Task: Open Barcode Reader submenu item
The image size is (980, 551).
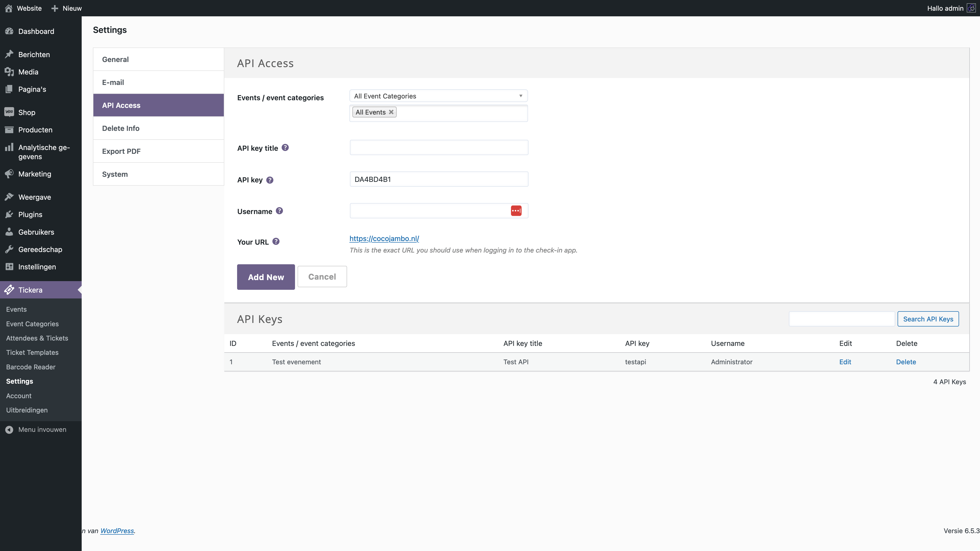Action: (x=31, y=367)
